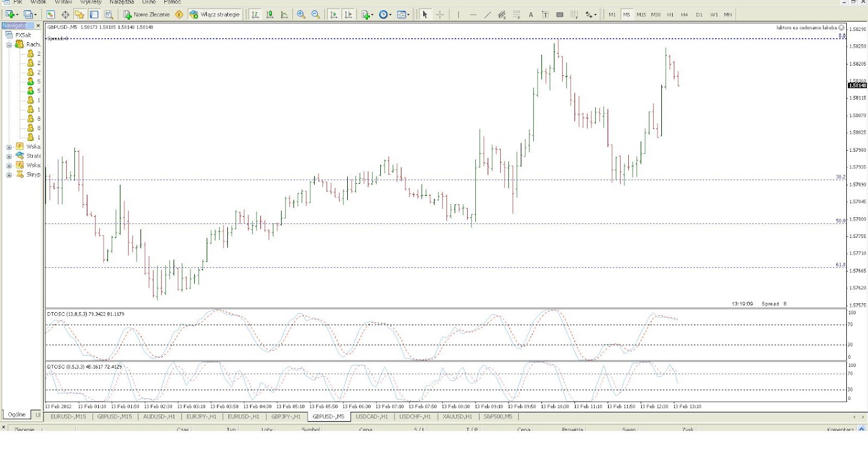Expand the first Wskaźniki tree node

[9, 147]
